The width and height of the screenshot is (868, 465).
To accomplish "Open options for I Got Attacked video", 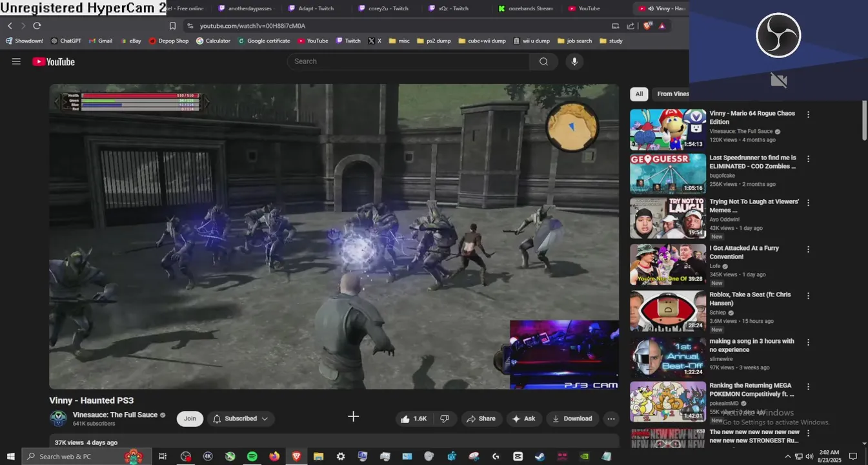I will [x=808, y=249].
